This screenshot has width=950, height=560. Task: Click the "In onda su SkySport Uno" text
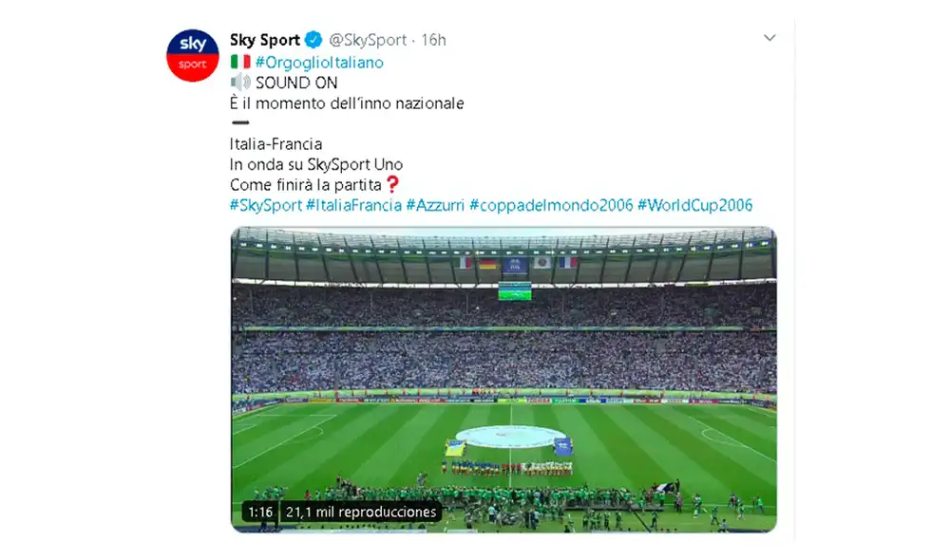[x=316, y=164]
